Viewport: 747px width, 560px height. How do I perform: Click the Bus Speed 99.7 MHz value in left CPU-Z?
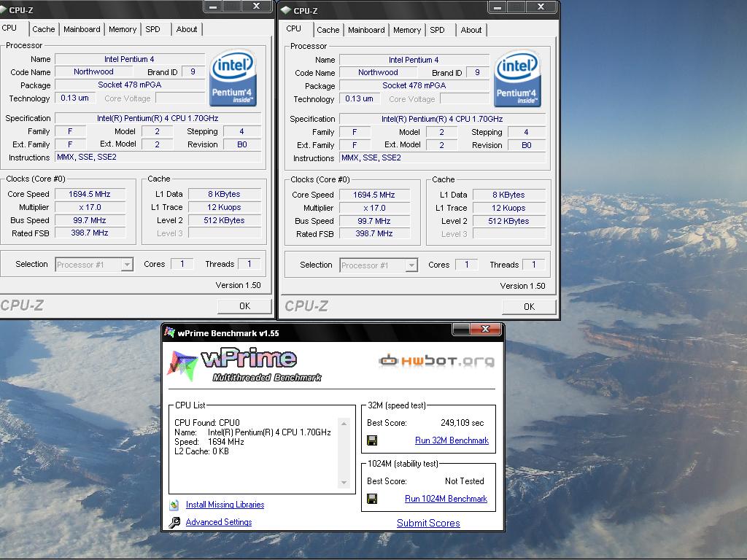(x=90, y=220)
